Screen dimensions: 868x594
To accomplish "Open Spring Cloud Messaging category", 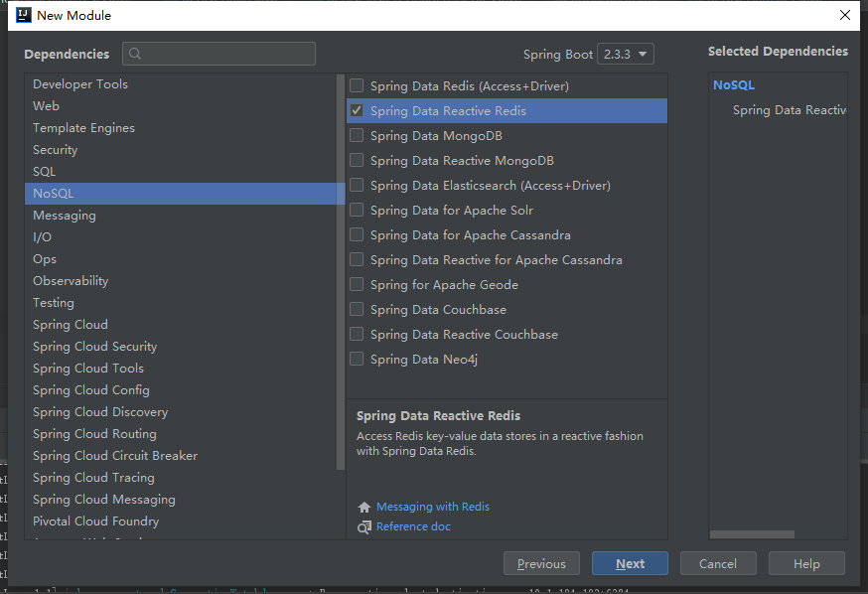I will (181, 500).
